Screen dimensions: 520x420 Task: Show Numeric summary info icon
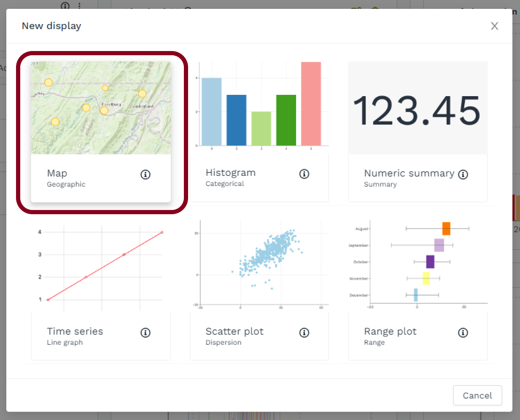click(463, 175)
